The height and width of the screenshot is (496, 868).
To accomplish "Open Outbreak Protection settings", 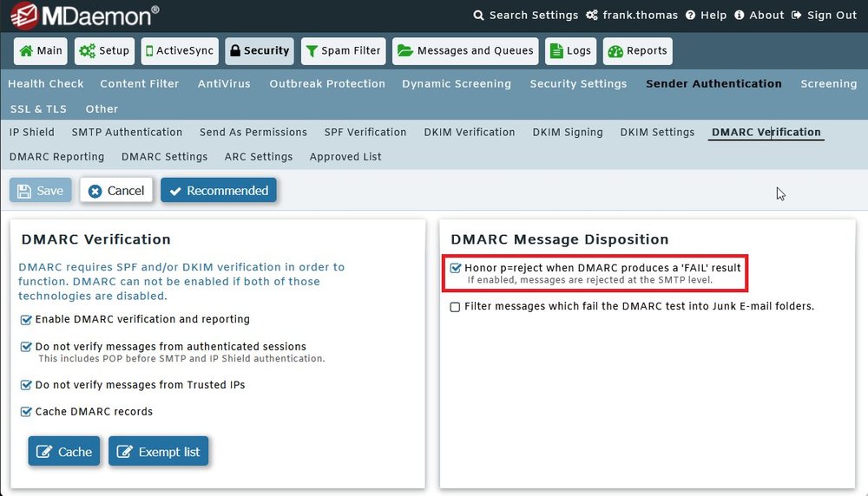I will coord(327,83).
